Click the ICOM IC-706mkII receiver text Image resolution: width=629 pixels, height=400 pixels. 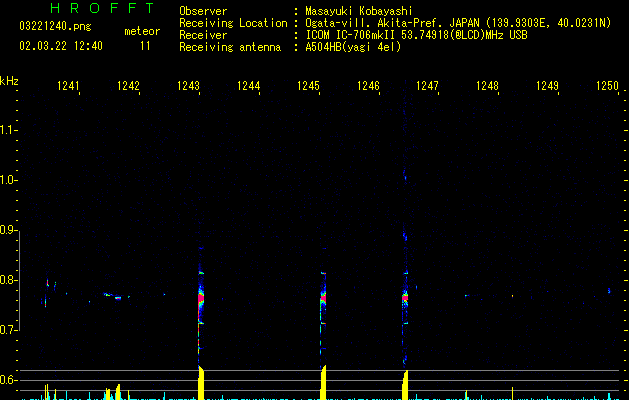tap(416, 35)
